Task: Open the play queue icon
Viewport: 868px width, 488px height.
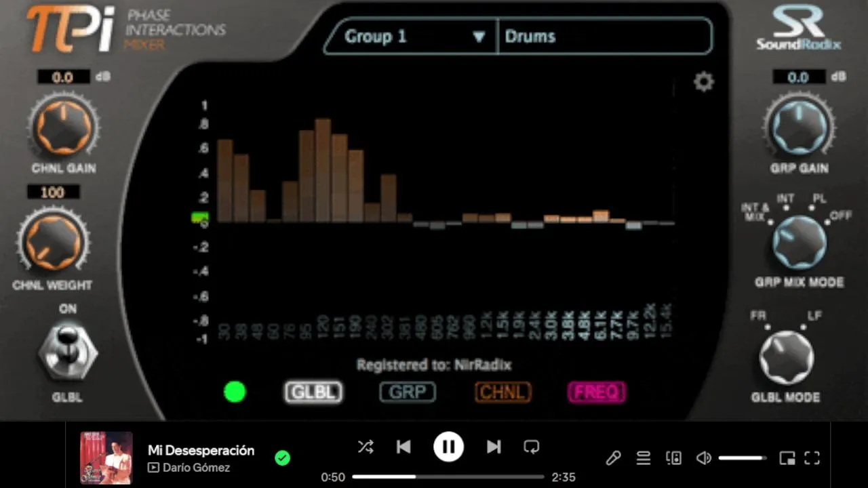Action: coord(644,458)
